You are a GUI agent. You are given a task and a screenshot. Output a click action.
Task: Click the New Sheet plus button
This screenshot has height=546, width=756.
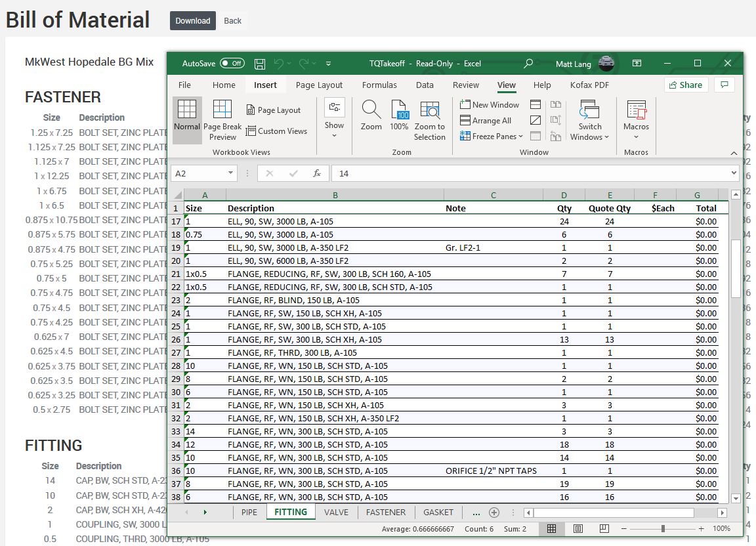(x=494, y=512)
